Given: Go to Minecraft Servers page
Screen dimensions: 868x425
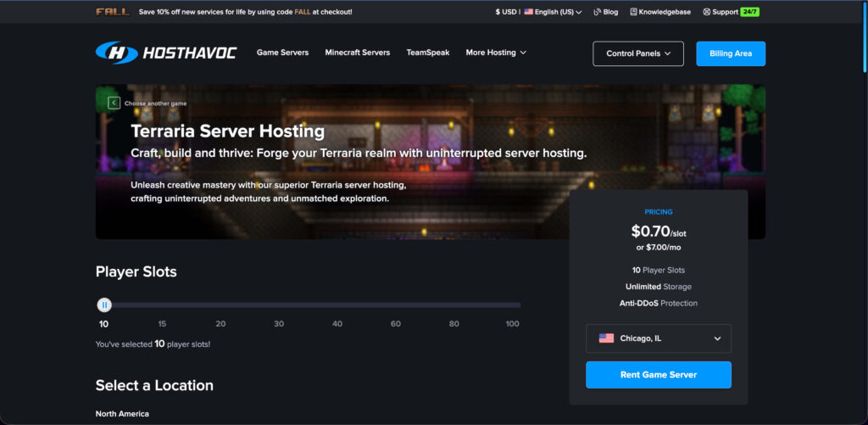Looking at the screenshot, I should (357, 53).
